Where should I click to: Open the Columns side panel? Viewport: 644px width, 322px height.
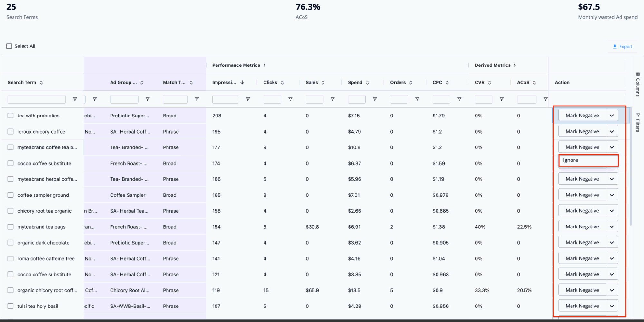[x=638, y=85]
